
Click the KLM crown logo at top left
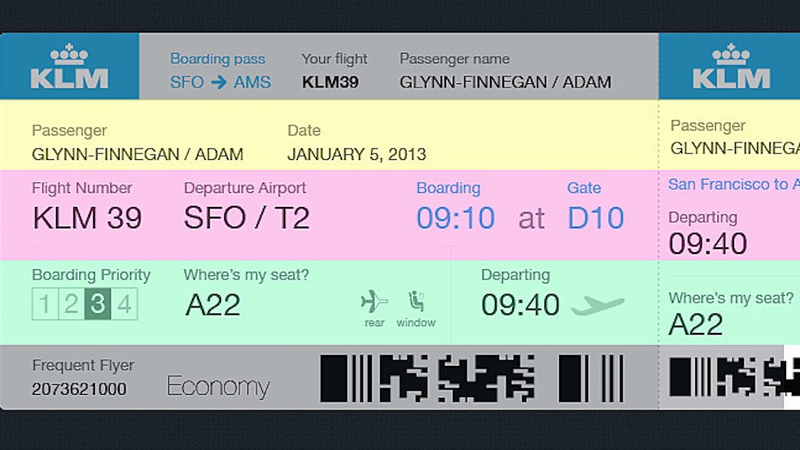pos(69,66)
